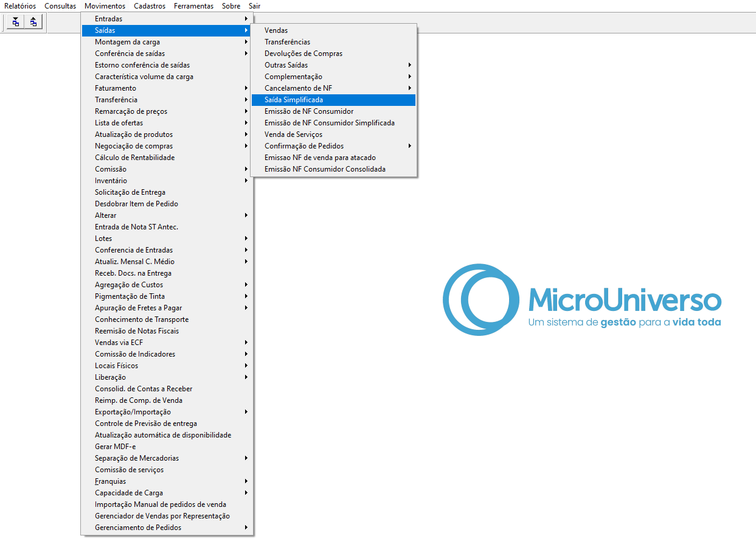The height and width of the screenshot is (558, 756).
Task: Open the Relatórios menu in menu bar
Action: [20, 6]
